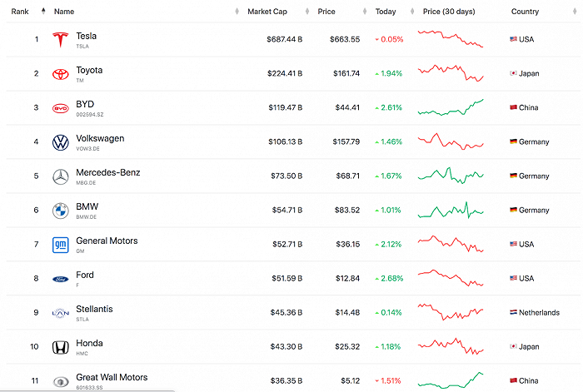Click the Ford oval logo
Image resolution: width=583 pixels, height=392 pixels.
click(x=59, y=279)
